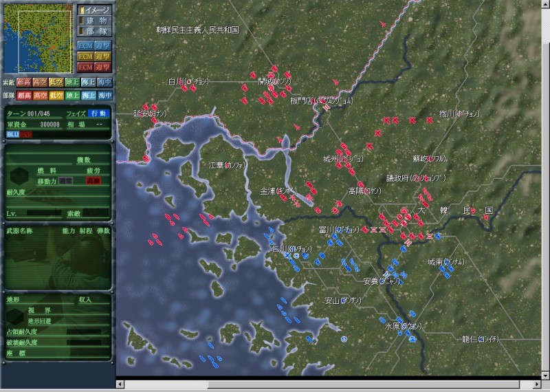Image resolution: width=550 pixels, height=392 pixels.
Task: Click the terrain hexagon icon beside 視界
Action: point(15,316)
